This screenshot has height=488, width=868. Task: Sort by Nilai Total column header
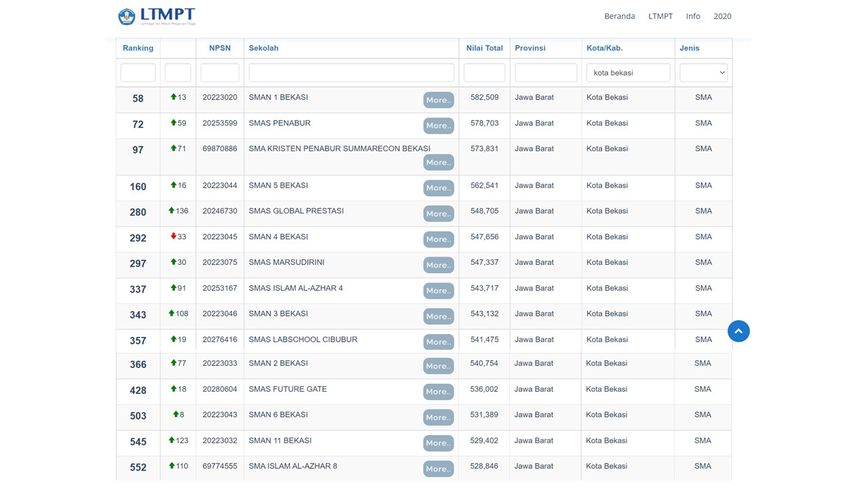point(484,48)
